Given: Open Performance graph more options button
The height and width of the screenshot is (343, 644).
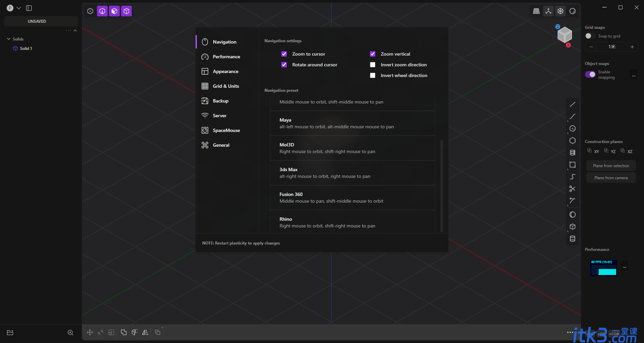Looking at the screenshot, I should [625, 266].
